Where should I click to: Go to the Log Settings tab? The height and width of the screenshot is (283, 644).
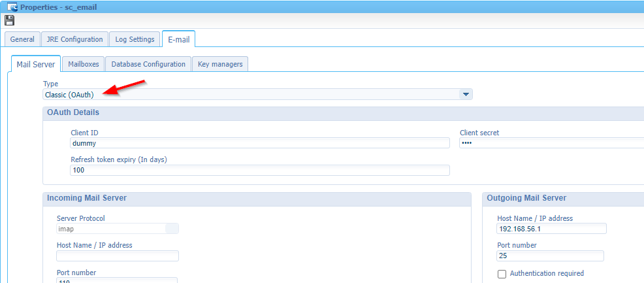point(135,39)
